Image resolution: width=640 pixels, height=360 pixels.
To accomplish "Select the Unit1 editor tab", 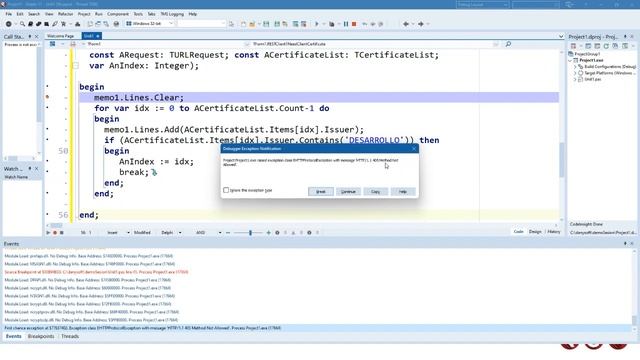I will tap(91, 36).
